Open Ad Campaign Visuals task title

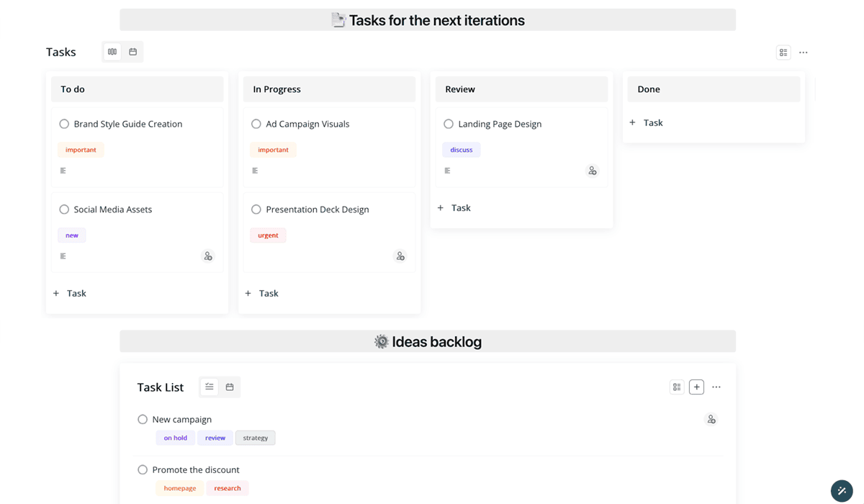307,124
